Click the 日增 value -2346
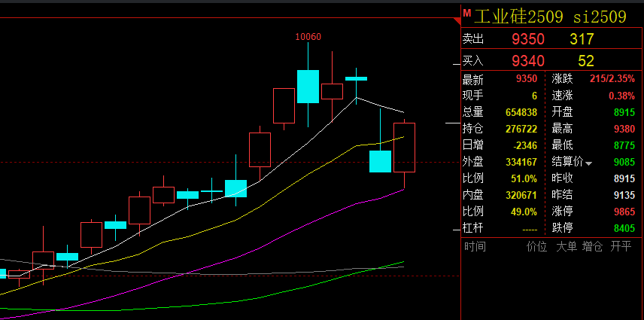This screenshot has width=644, height=320. click(525, 145)
